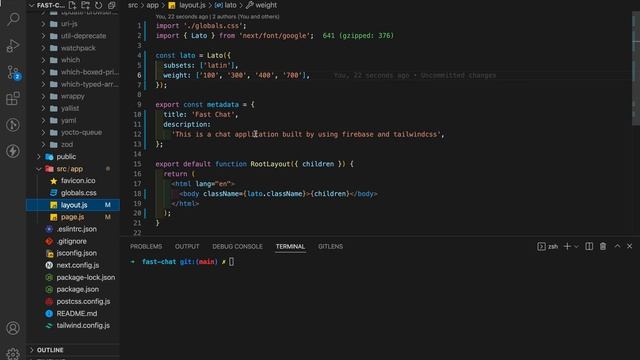
Task: Open the GitLens authors code lens line
Action: click(218, 17)
